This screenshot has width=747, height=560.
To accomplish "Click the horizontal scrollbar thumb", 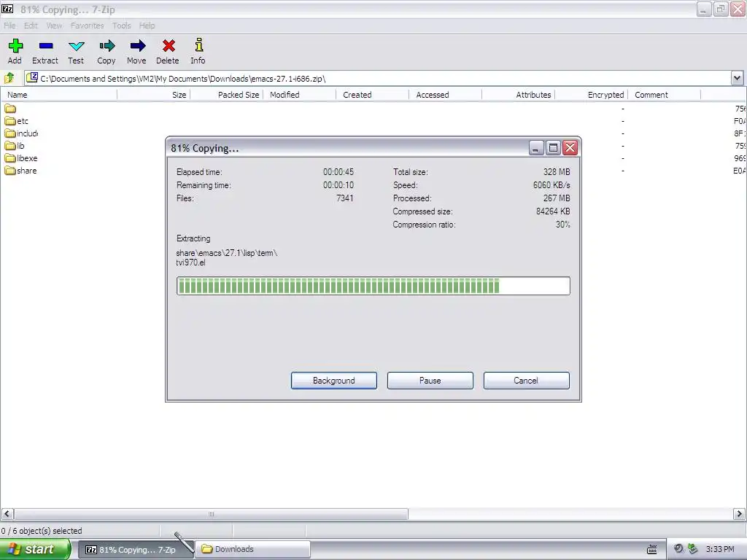I will [211, 514].
